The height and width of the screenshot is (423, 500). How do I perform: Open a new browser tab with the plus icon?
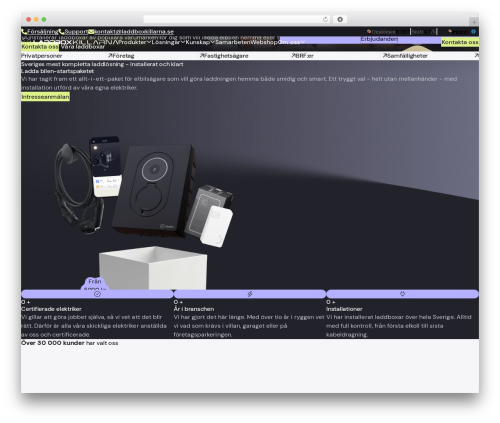tap(474, 22)
